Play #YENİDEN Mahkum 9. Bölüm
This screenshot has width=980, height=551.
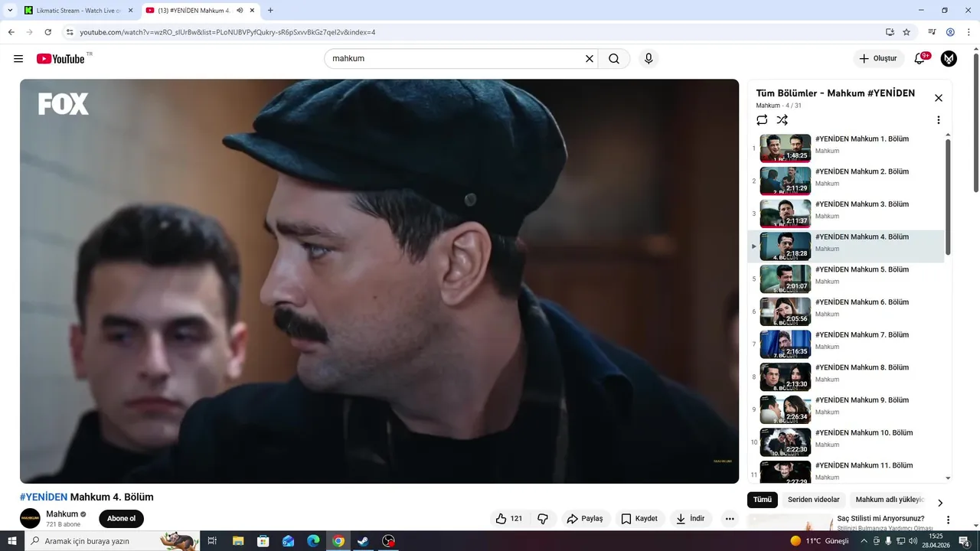(847, 409)
